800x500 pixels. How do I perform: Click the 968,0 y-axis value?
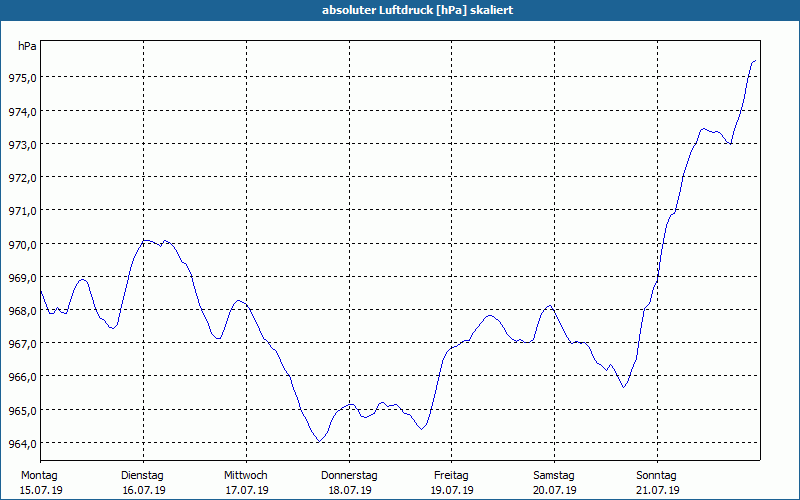click(x=22, y=311)
